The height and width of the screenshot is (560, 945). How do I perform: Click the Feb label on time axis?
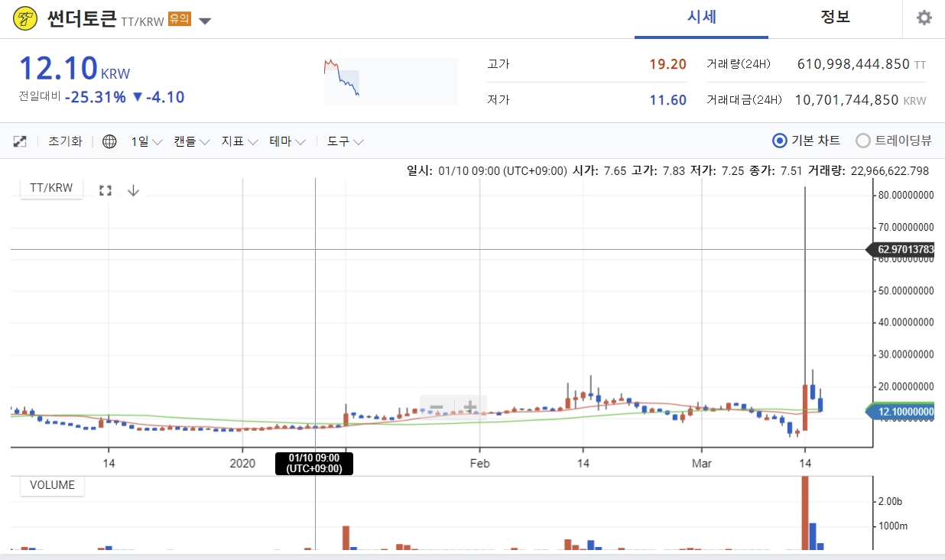[x=479, y=463]
